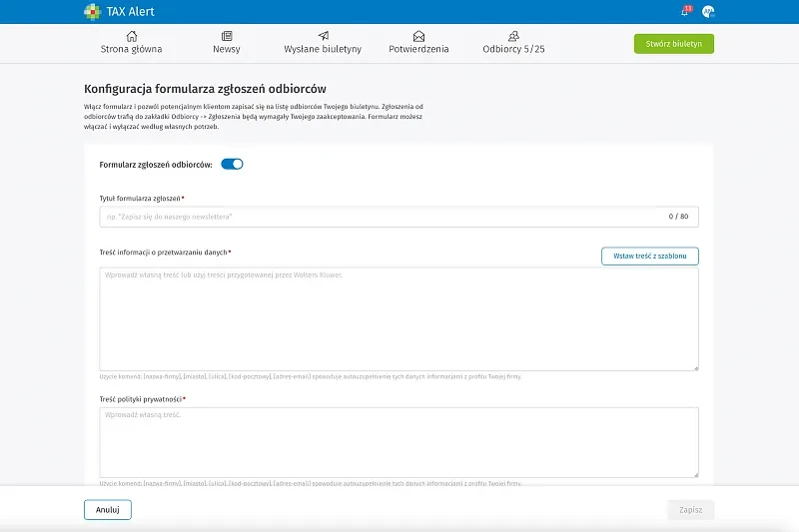Click the resize handle of privacy policy textarea
The height and width of the screenshot is (532, 799).
[x=695, y=474]
